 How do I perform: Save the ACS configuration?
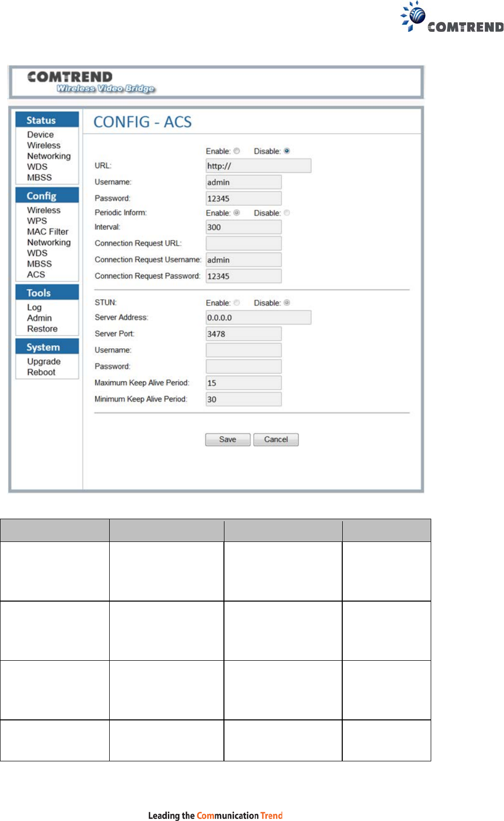click(x=227, y=439)
